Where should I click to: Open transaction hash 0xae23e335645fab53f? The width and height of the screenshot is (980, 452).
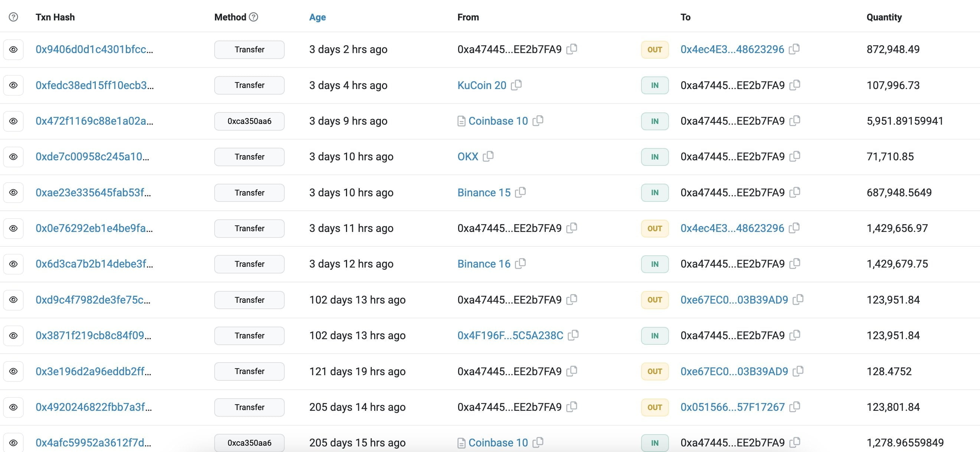click(x=93, y=193)
